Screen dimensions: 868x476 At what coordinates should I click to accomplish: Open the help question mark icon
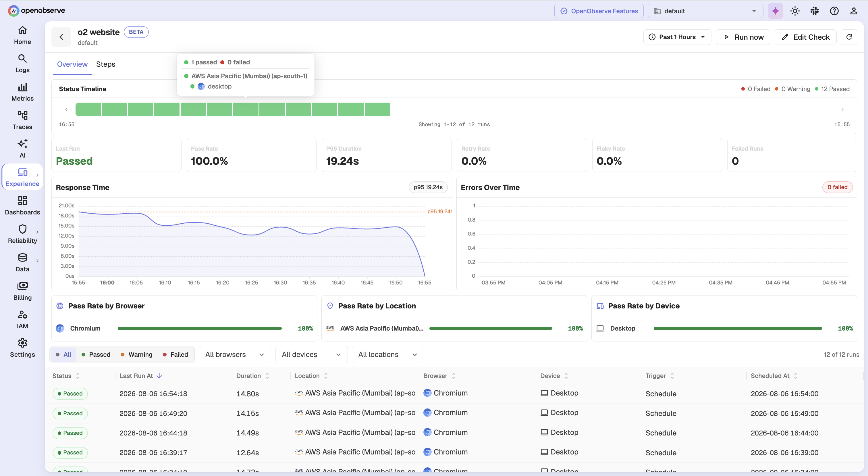[834, 11]
